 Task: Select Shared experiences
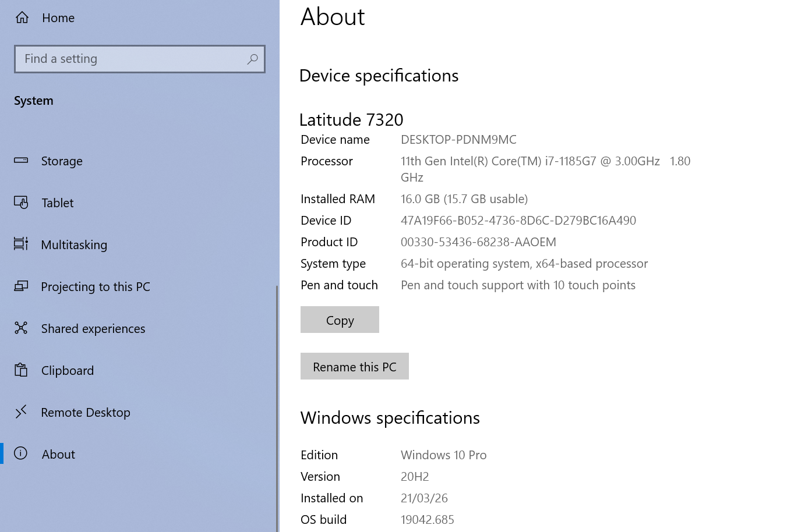tap(93, 329)
